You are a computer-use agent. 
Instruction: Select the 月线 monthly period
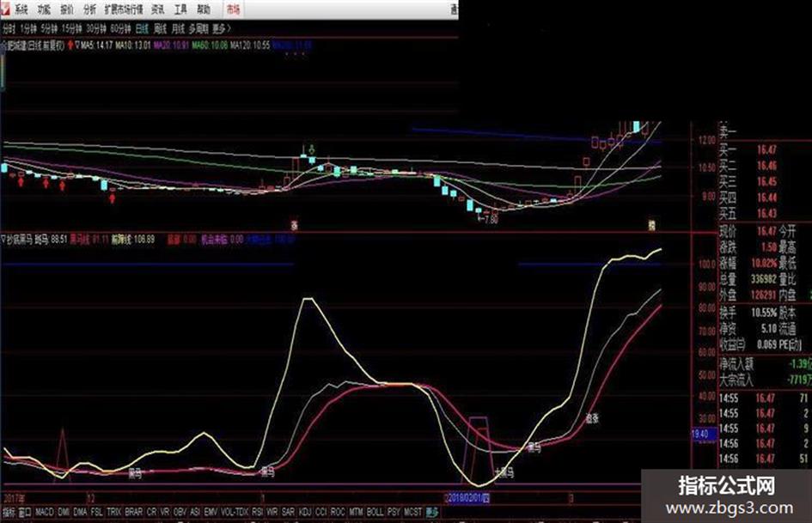point(178,28)
